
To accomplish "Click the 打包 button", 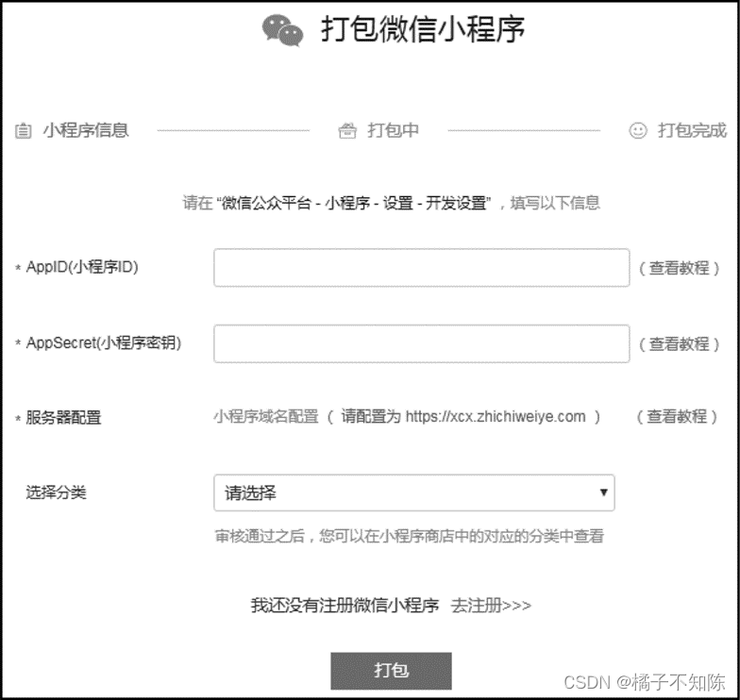I will pyautogui.click(x=391, y=671).
